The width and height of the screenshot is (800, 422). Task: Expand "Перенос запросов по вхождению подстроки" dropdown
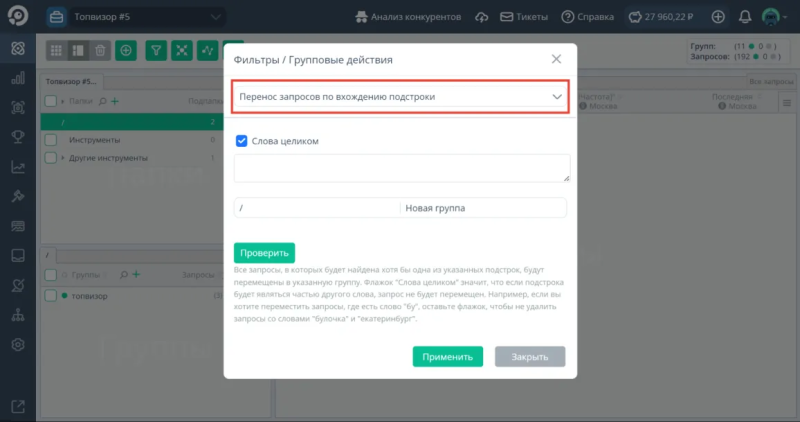[400, 97]
